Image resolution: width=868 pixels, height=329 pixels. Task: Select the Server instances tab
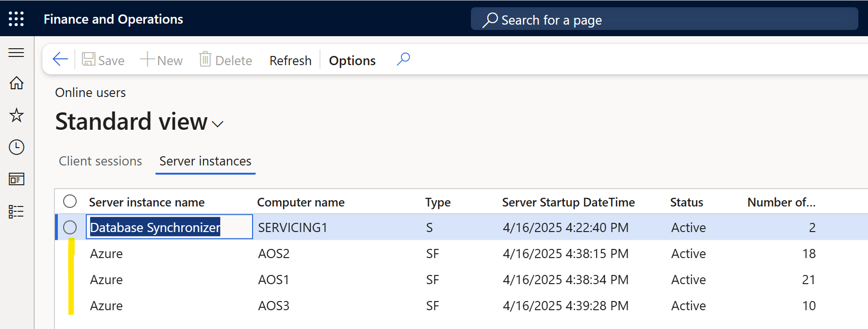pos(205,161)
